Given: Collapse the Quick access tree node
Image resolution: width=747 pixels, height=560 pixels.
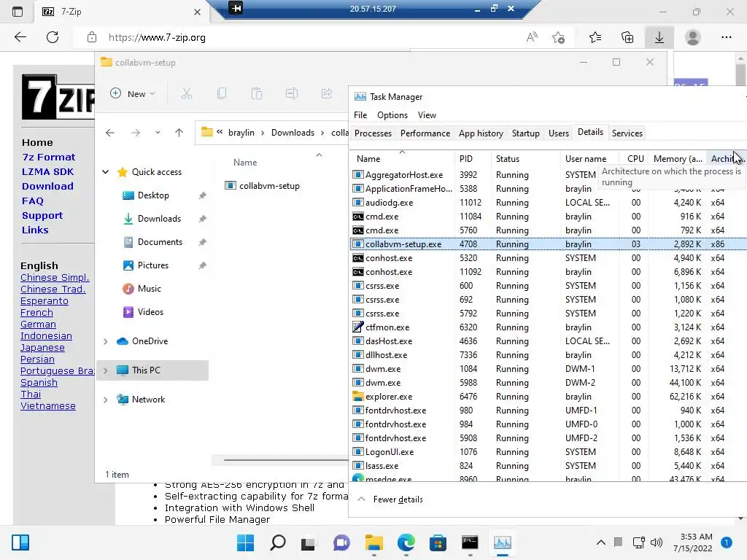Looking at the screenshot, I should point(105,172).
